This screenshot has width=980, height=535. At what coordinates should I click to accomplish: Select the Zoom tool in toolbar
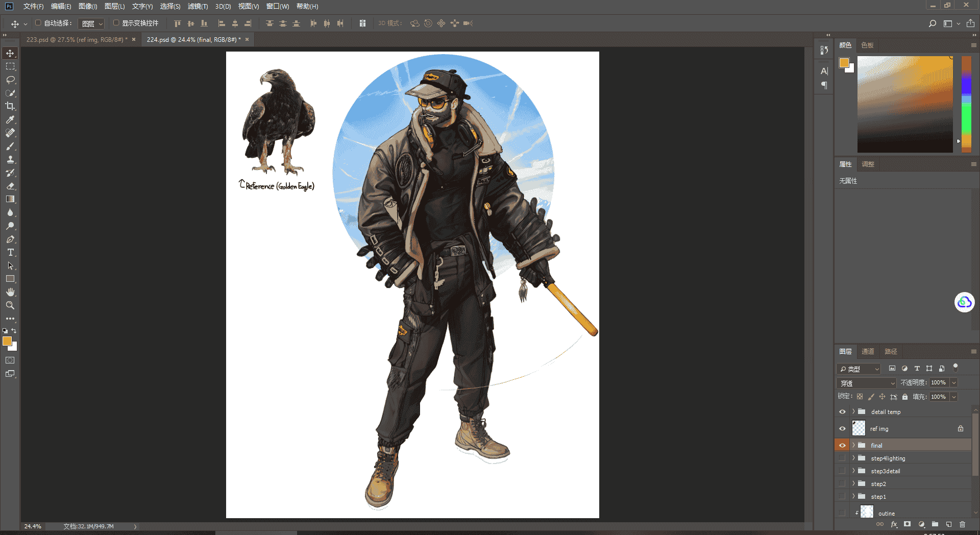[x=10, y=305]
